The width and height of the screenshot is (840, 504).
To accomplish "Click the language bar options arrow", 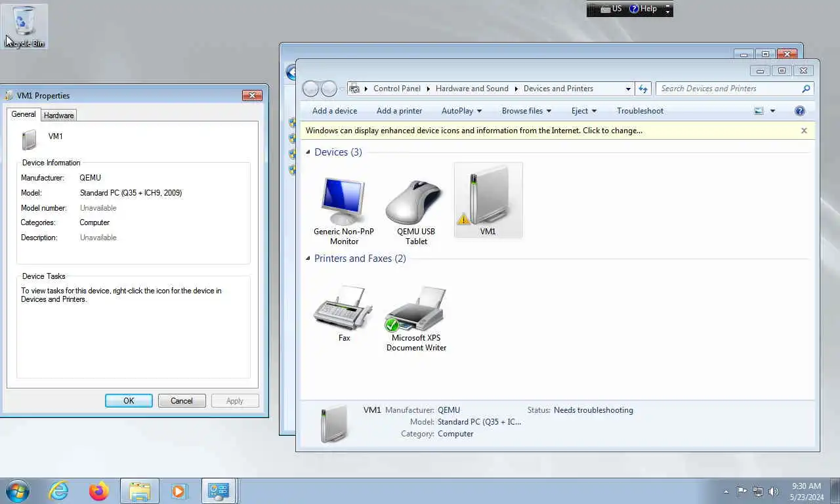I will pos(668,12).
